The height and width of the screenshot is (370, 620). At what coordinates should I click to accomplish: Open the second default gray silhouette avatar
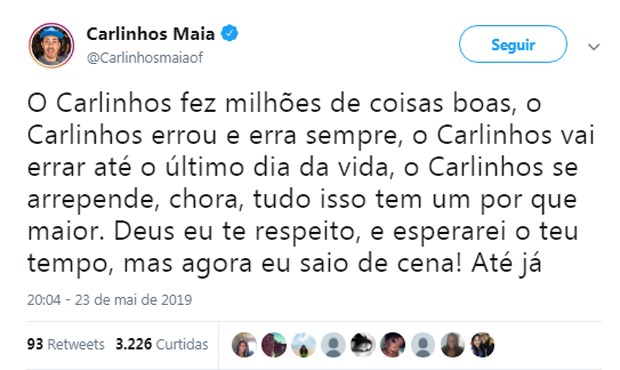point(423,345)
